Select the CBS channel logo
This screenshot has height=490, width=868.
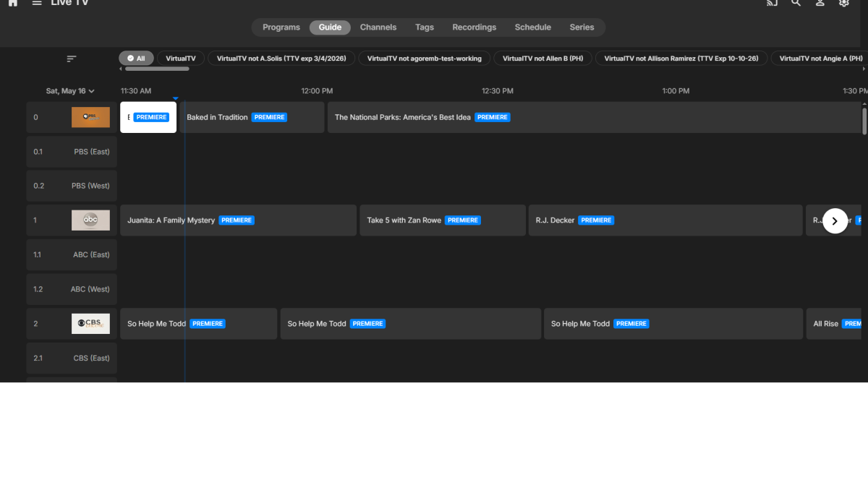(x=90, y=324)
